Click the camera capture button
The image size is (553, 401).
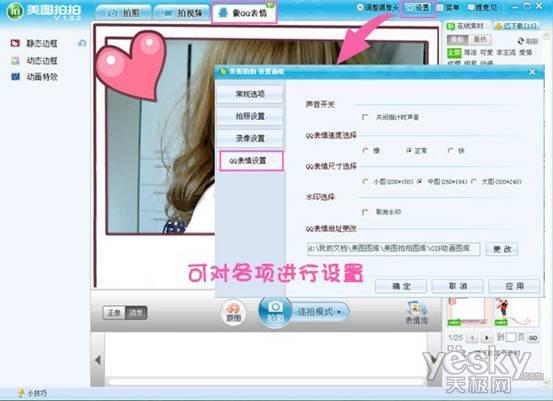point(275,311)
